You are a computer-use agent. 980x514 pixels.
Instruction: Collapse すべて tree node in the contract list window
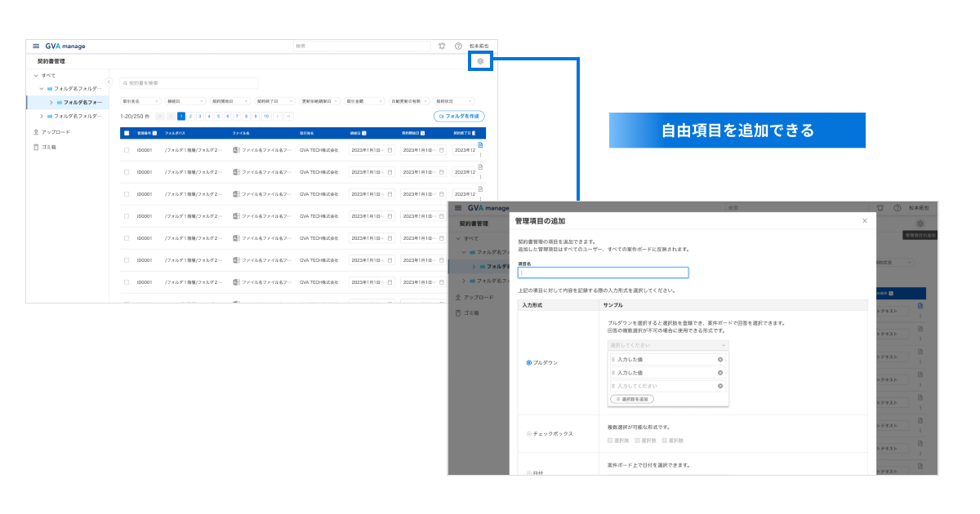pos(34,75)
